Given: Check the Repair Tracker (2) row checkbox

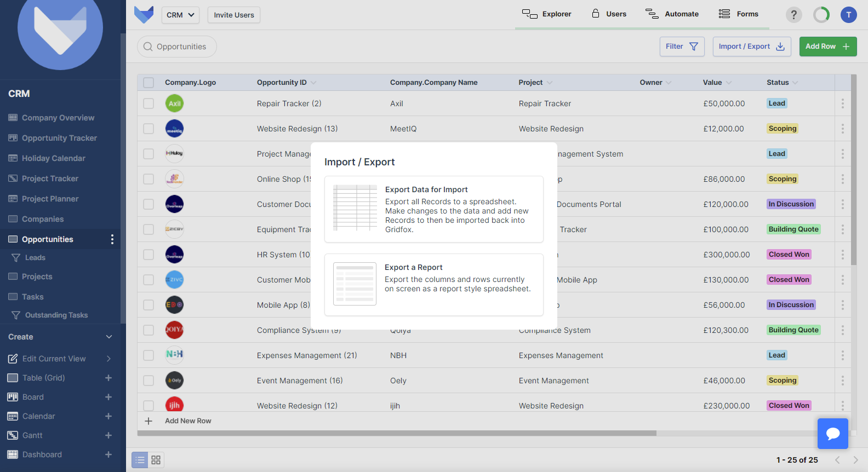Looking at the screenshot, I should (x=149, y=103).
